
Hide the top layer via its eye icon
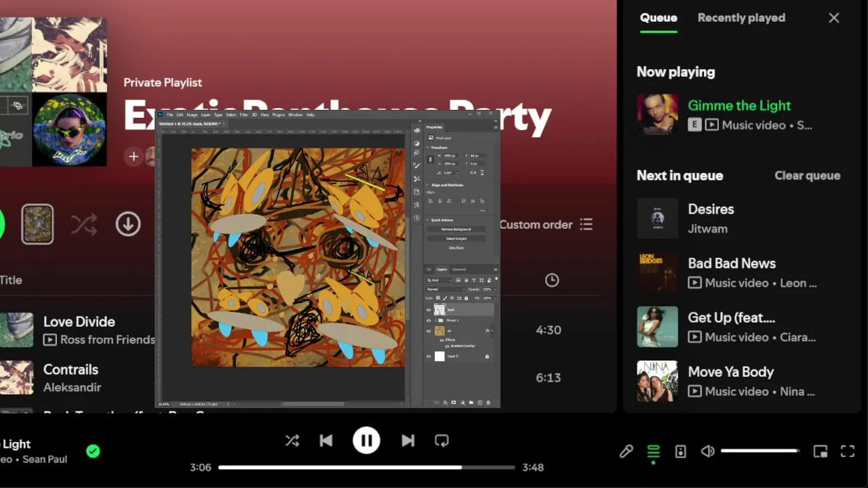tap(429, 310)
